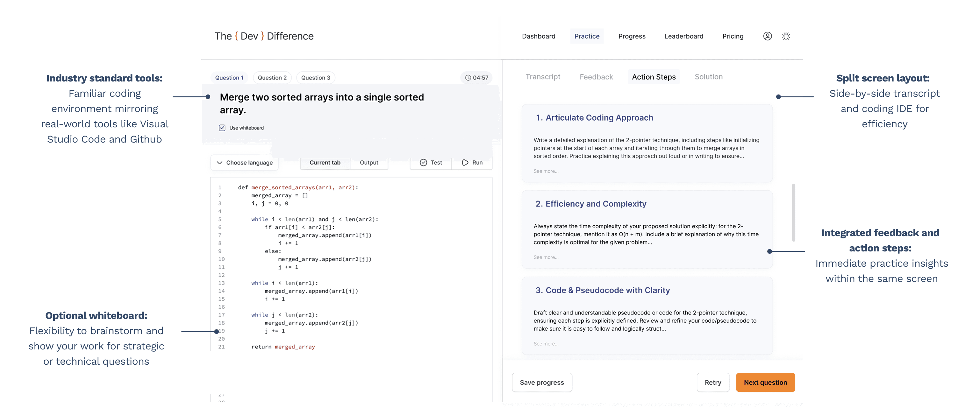Click the Test checkmark icon
Screen dimensions: 980x415
tap(423, 163)
